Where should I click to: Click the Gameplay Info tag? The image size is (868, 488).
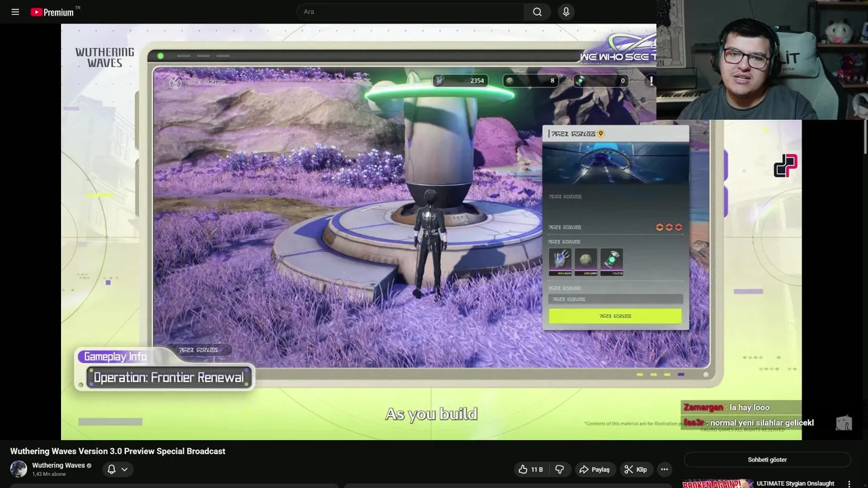(x=115, y=357)
